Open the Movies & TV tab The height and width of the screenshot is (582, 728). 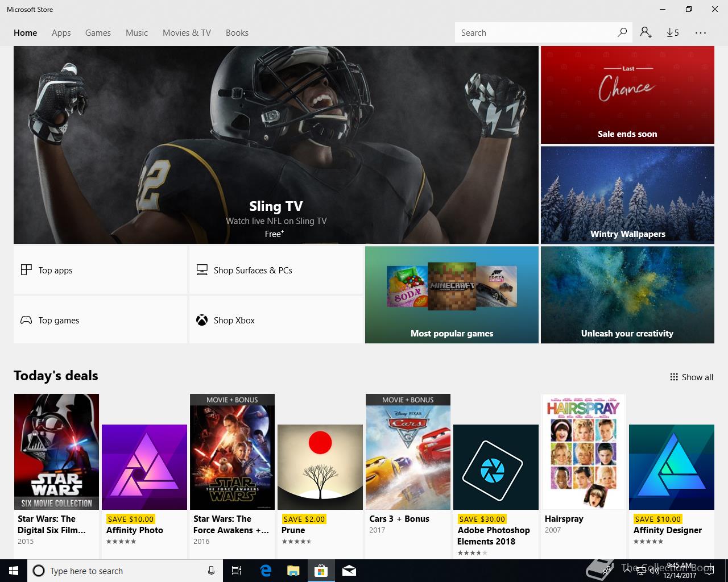(187, 32)
